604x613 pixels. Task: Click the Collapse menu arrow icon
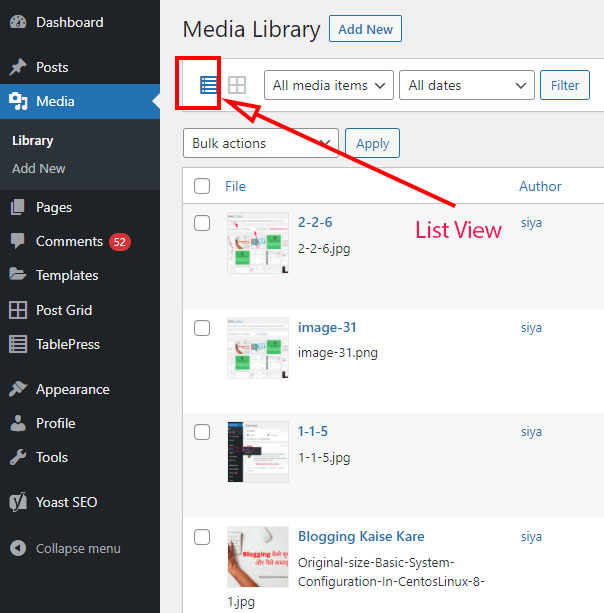pyautogui.click(x=18, y=548)
